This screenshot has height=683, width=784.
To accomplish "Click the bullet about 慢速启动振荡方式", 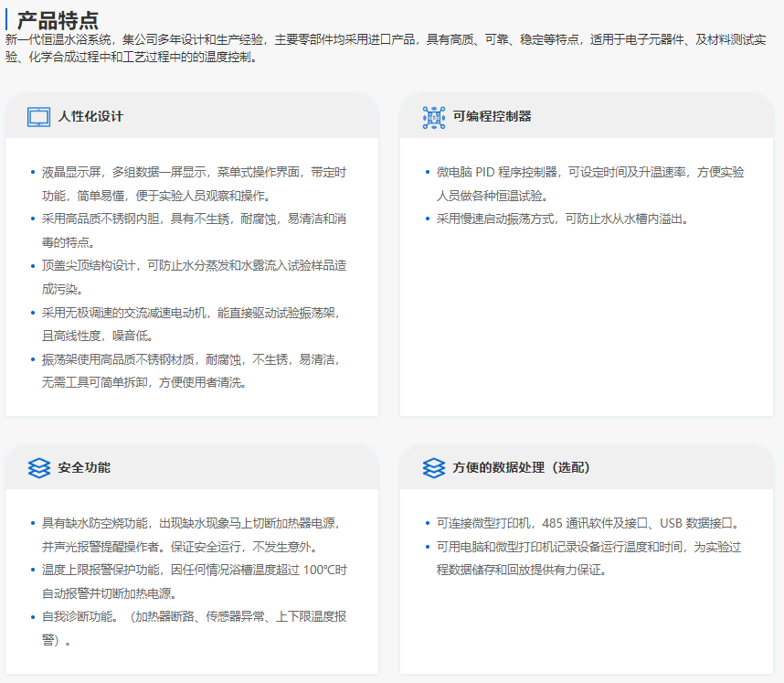I will tap(561, 219).
